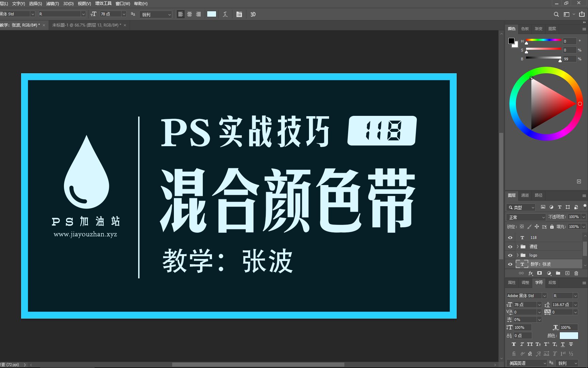Screen dimensions: 588x368
Task: Open font size 78 点 dropdown in options bar
Action: [124, 14]
